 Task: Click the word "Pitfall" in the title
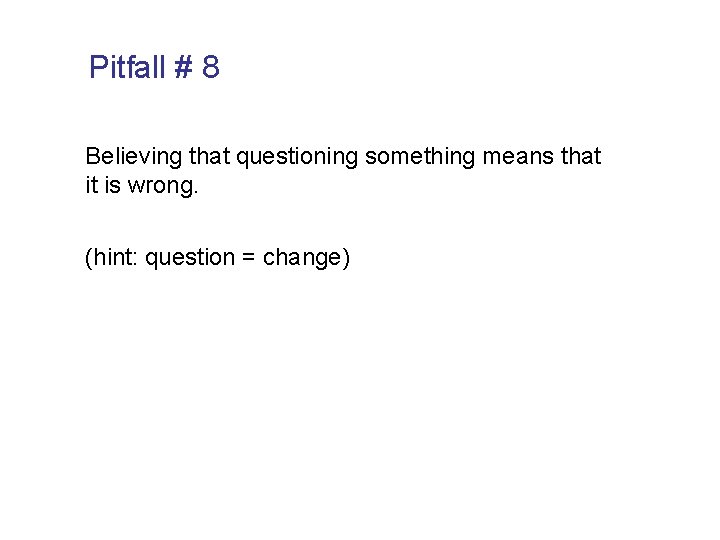tap(126, 68)
